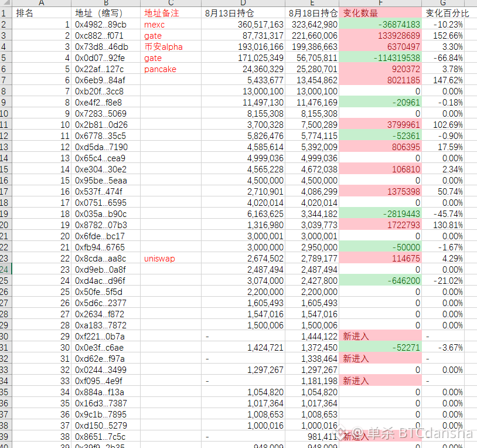The width and height of the screenshot is (477, 448).
Task: Select percentage cell 102.69%
Action: coord(443,125)
